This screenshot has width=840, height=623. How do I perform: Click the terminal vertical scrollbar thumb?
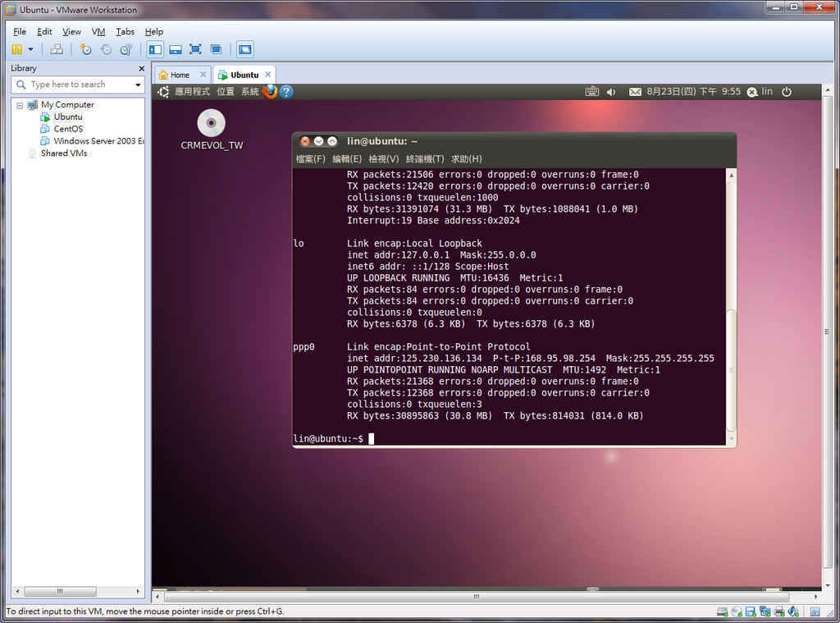click(x=731, y=370)
